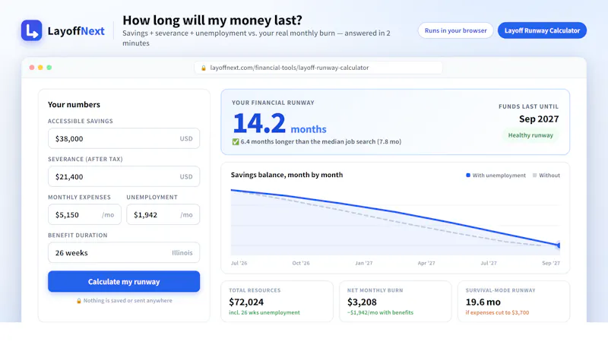Click the 'Your numbers' panel heading
The image size is (608, 364).
[x=74, y=105]
